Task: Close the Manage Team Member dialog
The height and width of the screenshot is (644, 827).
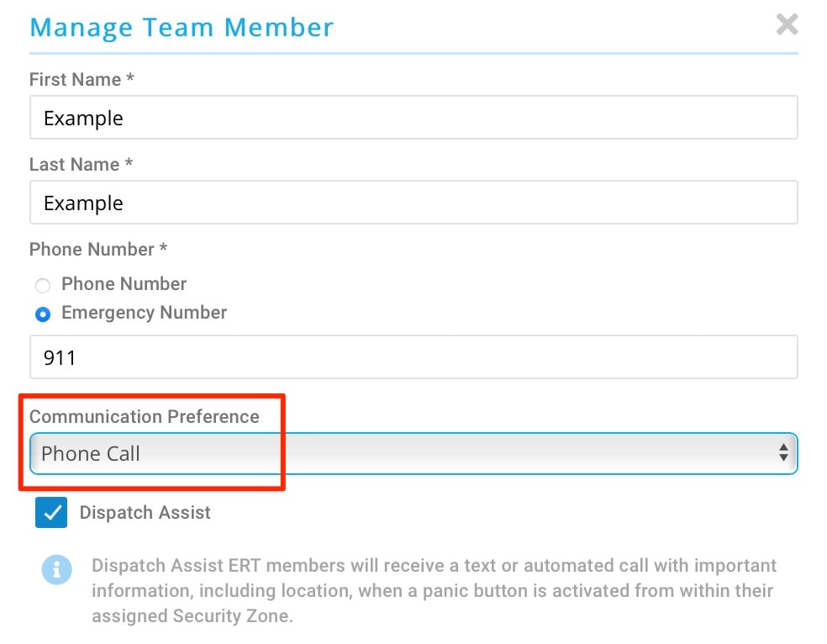Action: (787, 25)
